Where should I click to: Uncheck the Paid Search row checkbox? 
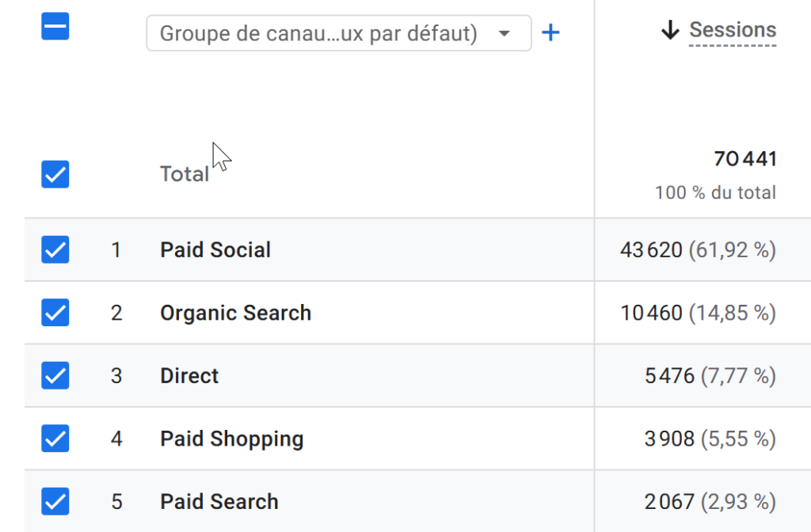55,500
